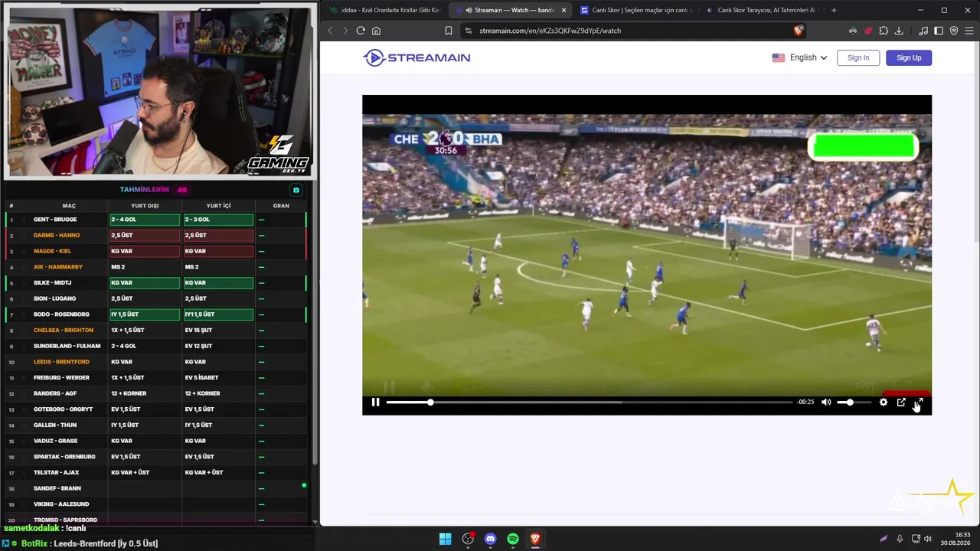Select the LEEDS - BRENTFORD match
Image resolution: width=980 pixels, height=551 pixels.
click(61, 362)
